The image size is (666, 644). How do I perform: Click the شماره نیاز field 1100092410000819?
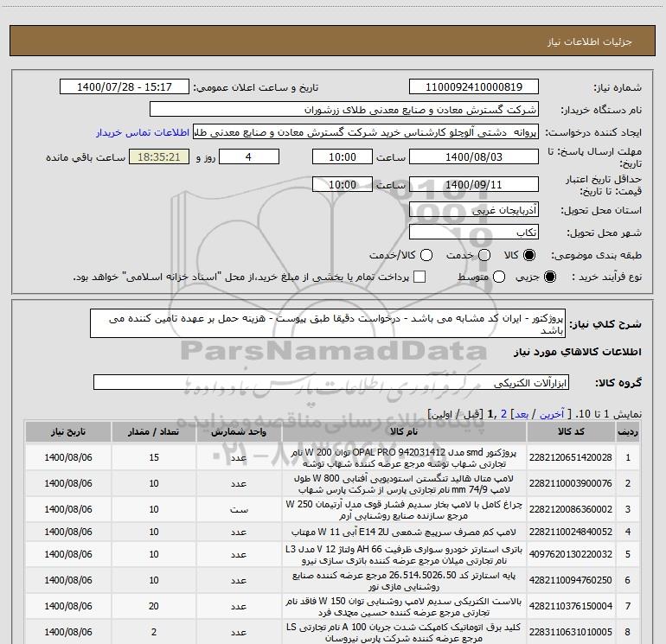click(474, 86)
